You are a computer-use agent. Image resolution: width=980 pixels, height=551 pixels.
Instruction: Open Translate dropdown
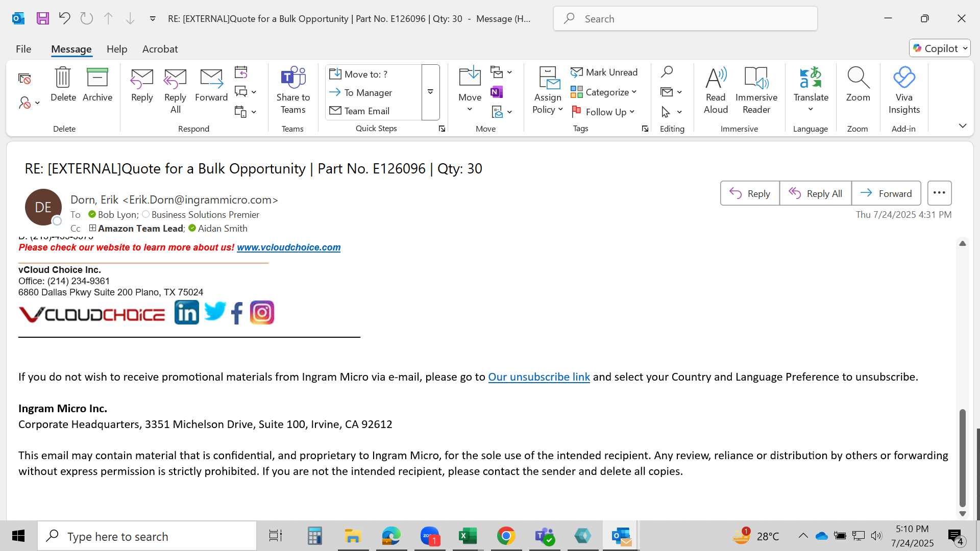811,91
